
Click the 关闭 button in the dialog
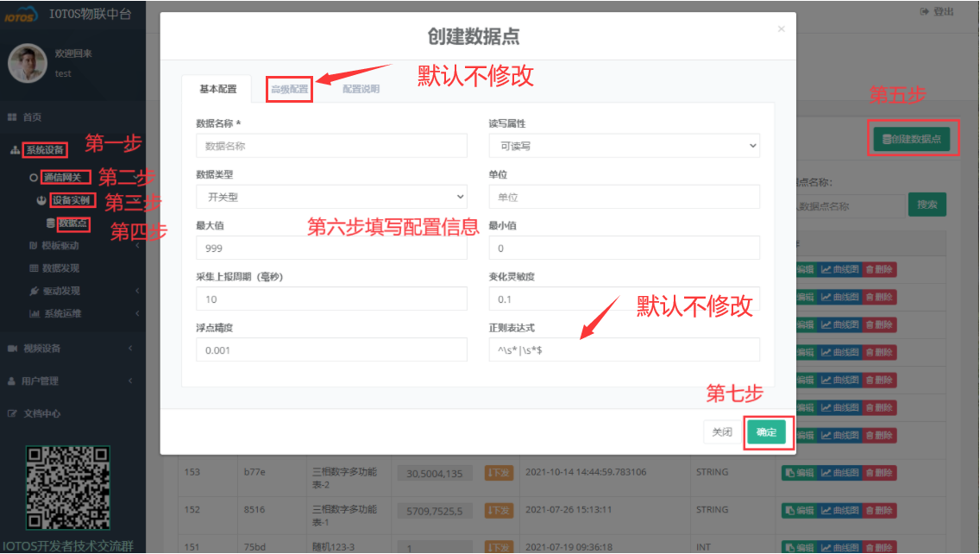pyautogui.click(x=722, y=431)
